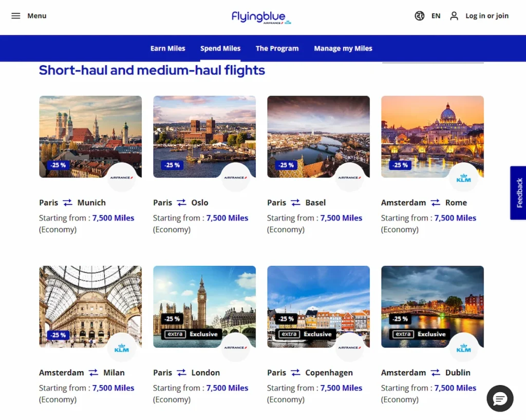Screen dimensions: 526x420
Task: Click Log in or join
Action: (x=487, y=16)
